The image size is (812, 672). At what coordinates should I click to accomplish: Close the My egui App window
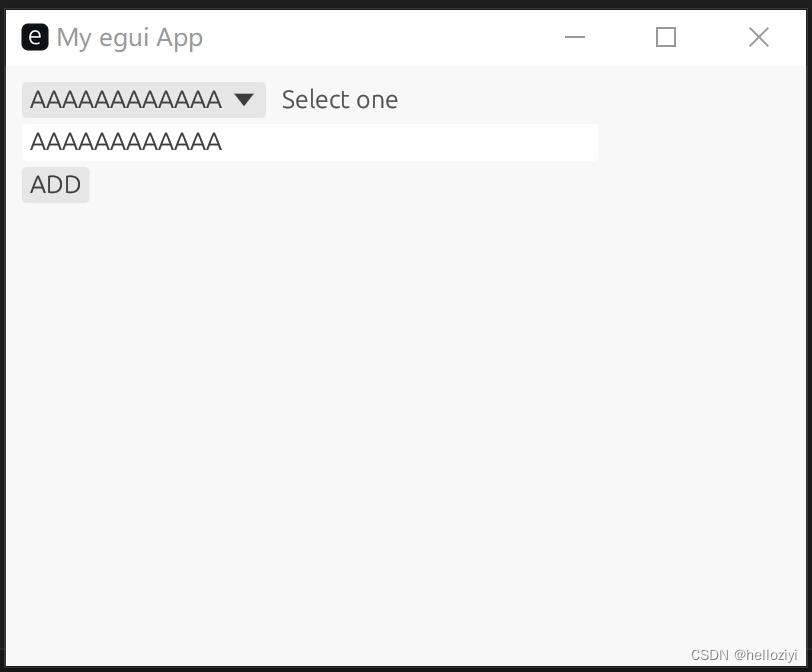(x=758, y=37)
